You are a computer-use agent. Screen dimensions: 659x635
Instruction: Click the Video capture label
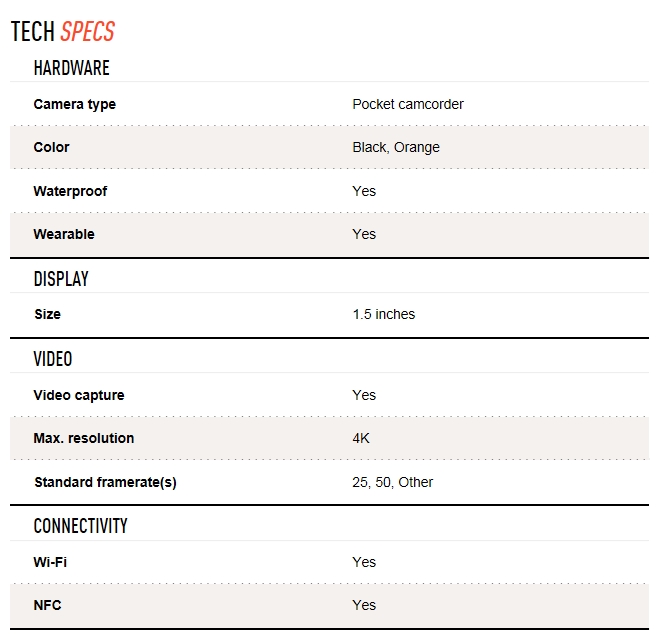(x=79, y=395)
